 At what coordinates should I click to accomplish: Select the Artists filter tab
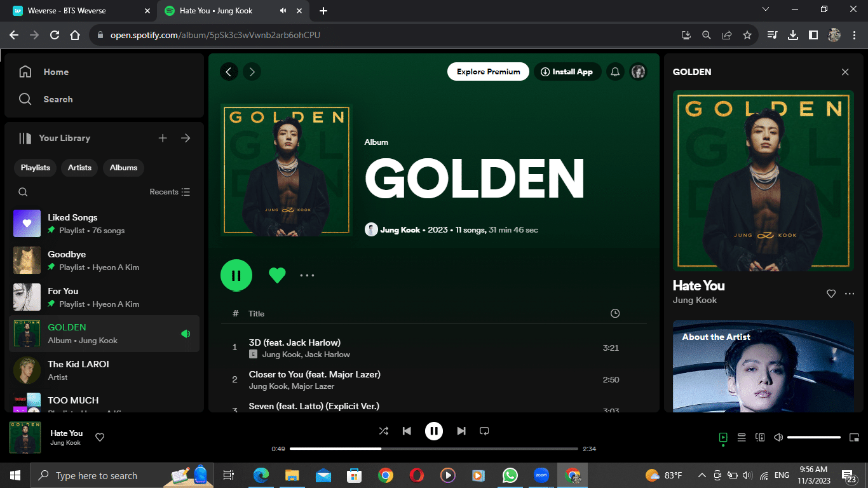79,168
